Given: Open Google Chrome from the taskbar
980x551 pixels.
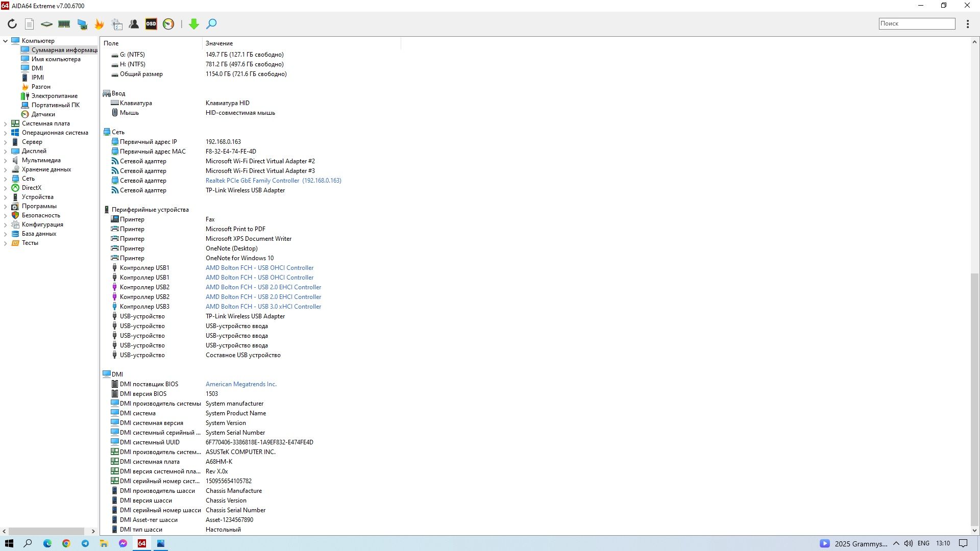Looking at the screenshot, I should [66, 543].
